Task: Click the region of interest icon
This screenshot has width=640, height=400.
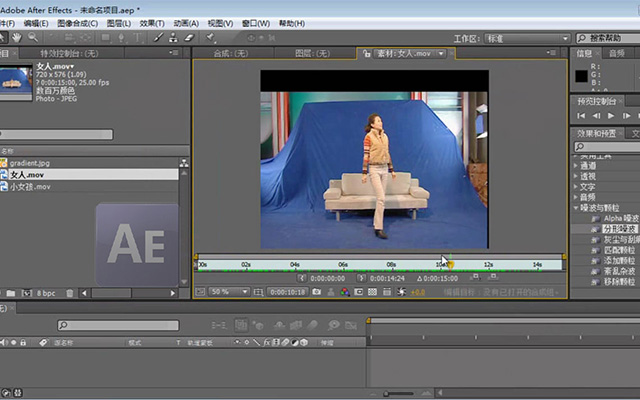Action: pos(359,292)
